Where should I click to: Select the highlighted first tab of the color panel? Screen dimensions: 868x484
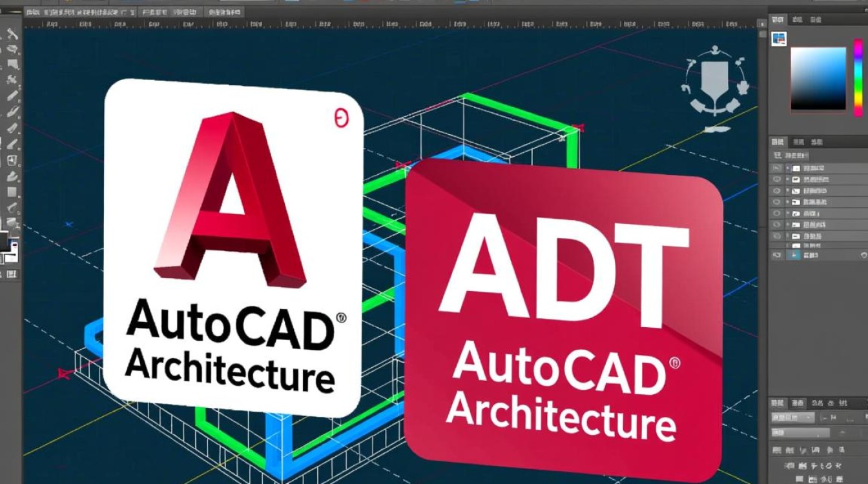tap(778, 19)
